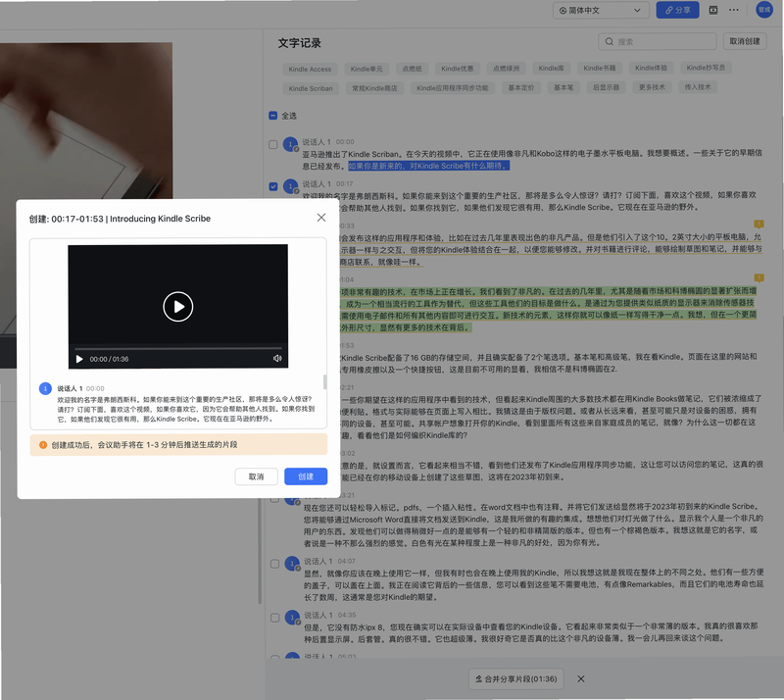784x700 pixels.
Task: Filter by the Kindle库 keyword tag
Action: pyautogui.click(x=551, y=68)
